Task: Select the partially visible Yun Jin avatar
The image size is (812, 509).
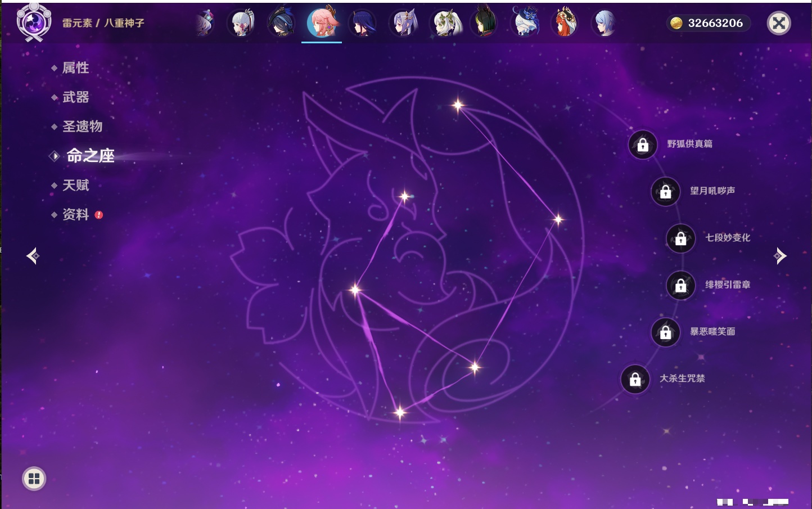Action: pos(206,23)
